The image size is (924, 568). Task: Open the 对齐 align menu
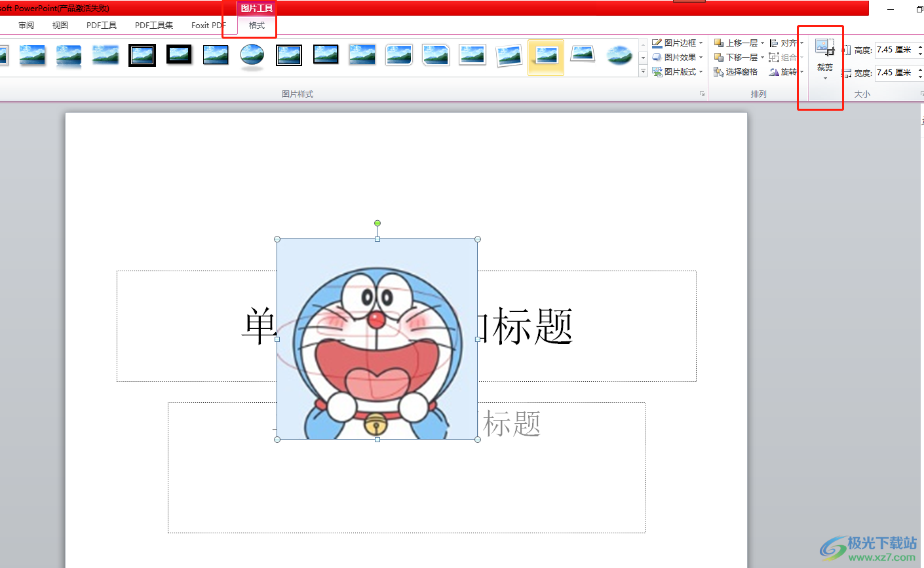pyautogui.click(x=786, y=43)
